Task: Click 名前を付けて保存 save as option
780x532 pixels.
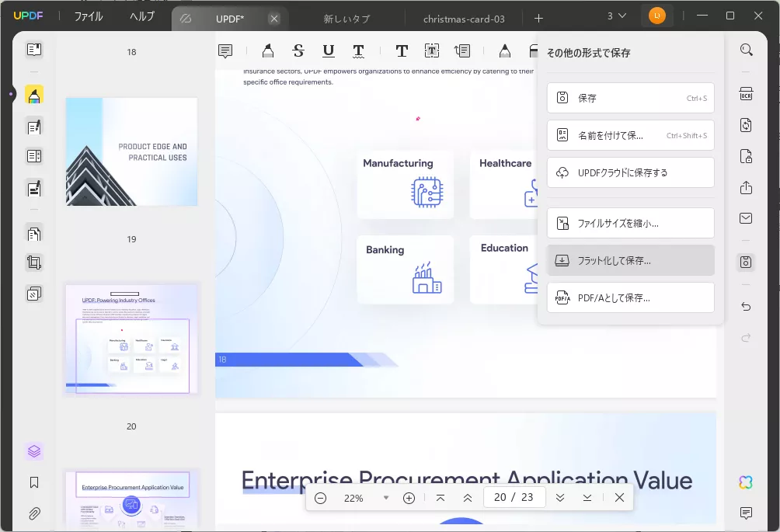Action: pos(631,135)
